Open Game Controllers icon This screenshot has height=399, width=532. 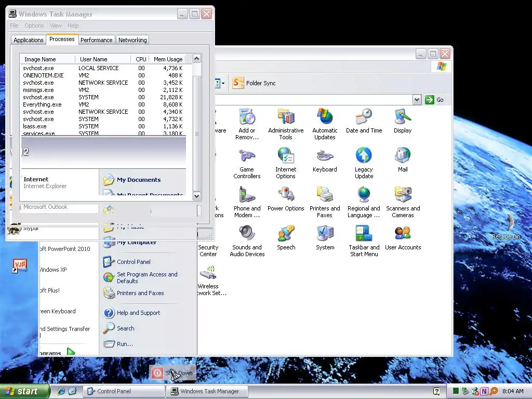tap(247, 163)
